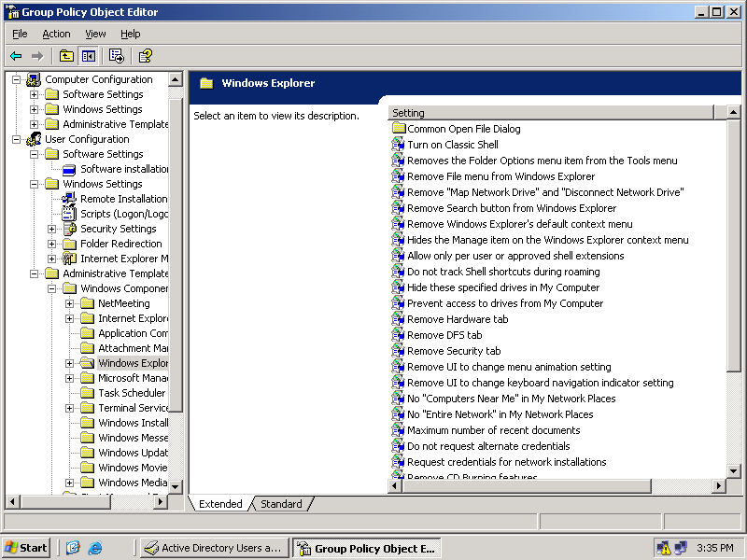The width and height of the screenshot is (747, 560).
Task: Click the Remote Installation Services icon
Action: coord(69,199)
